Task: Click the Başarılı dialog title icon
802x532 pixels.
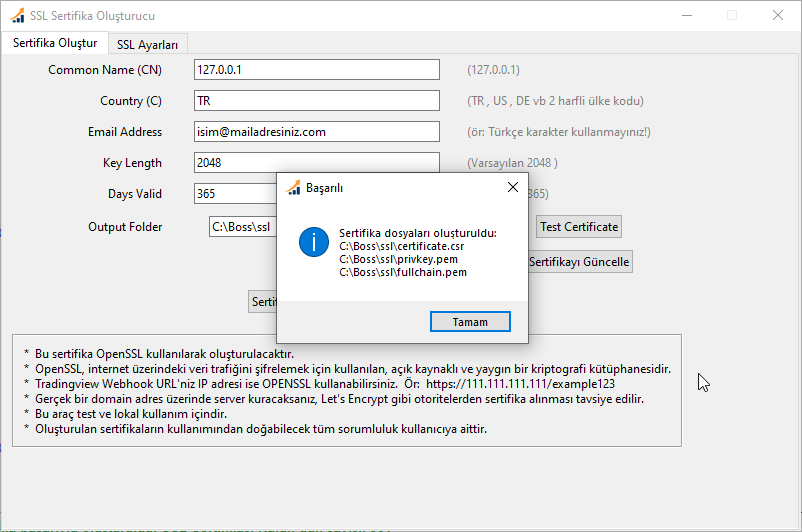Action: 294,188
